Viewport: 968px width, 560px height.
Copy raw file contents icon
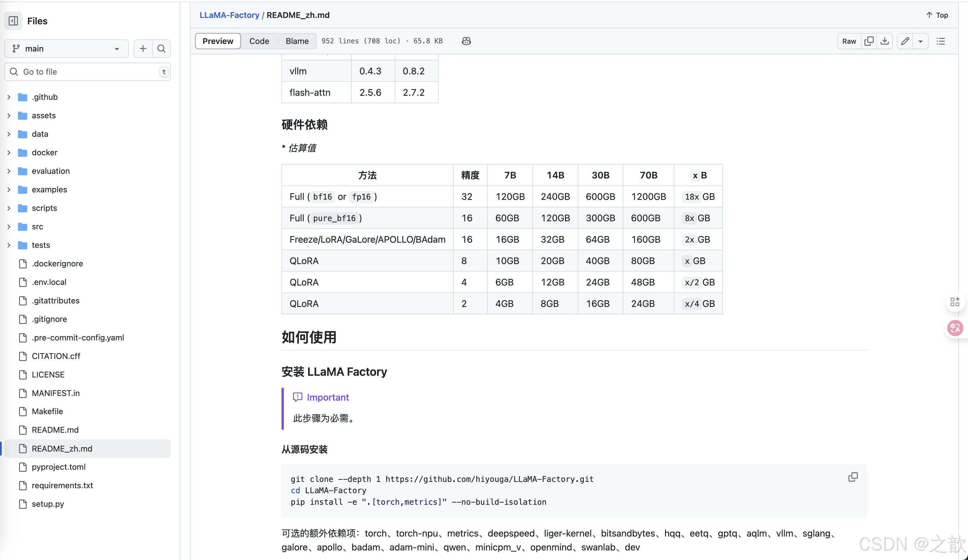pos(868,41)
